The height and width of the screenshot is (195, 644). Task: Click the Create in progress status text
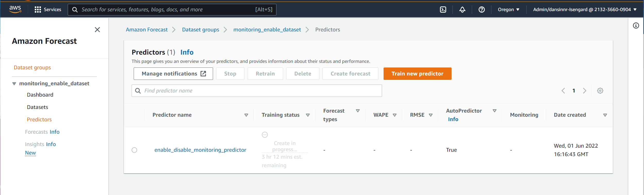285,146
